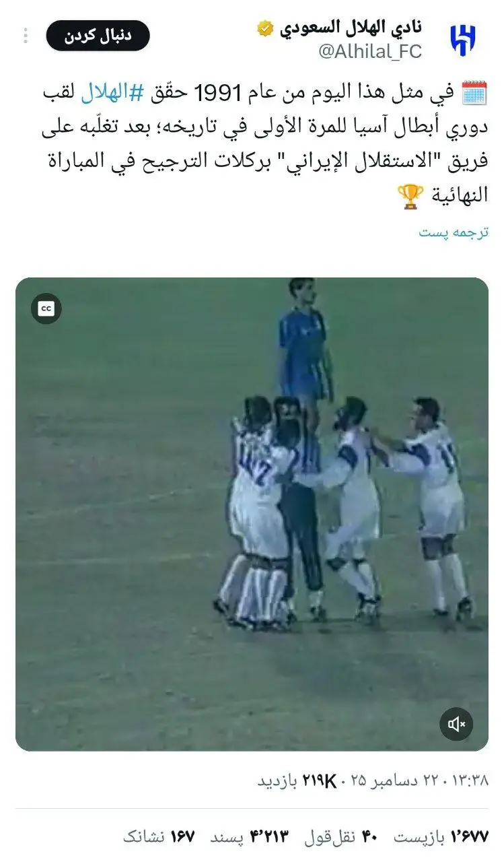Unmute the video with the speaker icon
Image resolution: width=504 pixels, height=862 pixels.
point(457,724)
